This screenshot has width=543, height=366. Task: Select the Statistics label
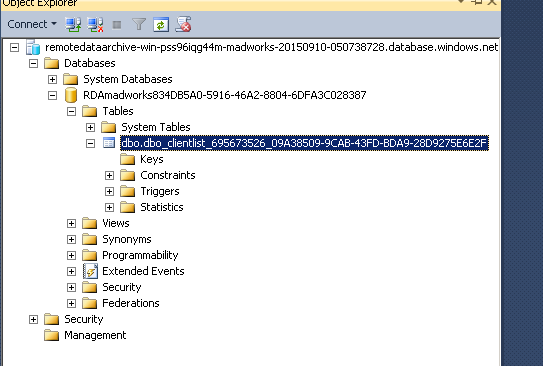[162, 207]
